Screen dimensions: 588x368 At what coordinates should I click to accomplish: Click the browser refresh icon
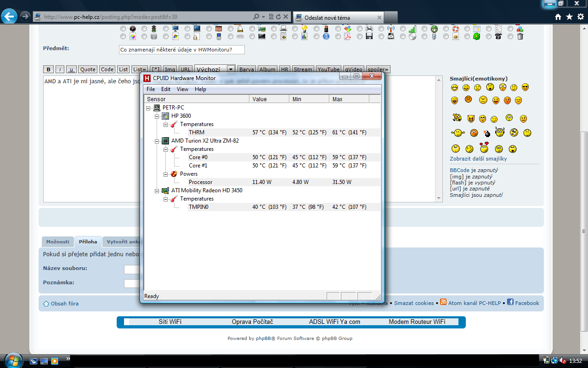tap(278, 17)
